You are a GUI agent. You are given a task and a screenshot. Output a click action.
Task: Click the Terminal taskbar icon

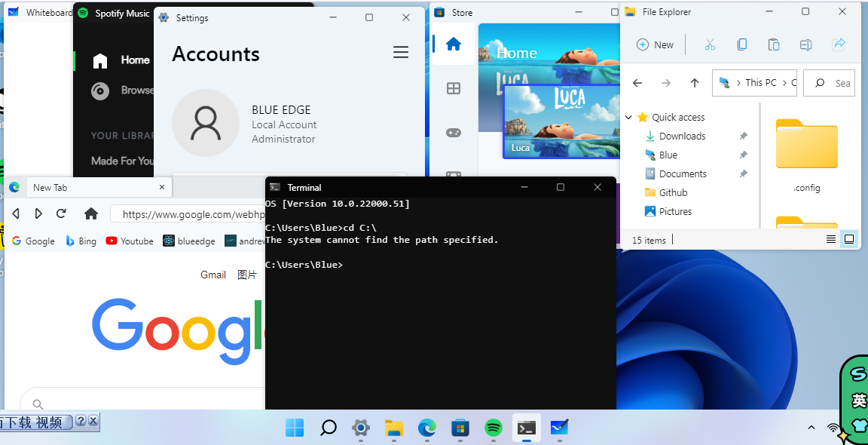tap(526, 427)
